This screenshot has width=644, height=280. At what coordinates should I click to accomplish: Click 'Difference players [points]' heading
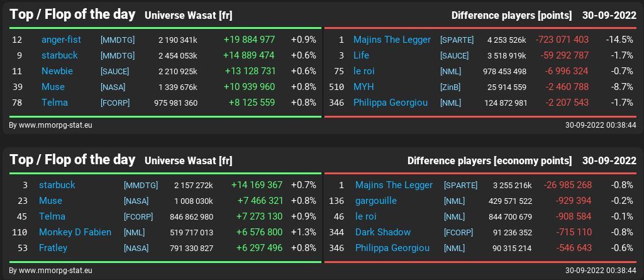511,15
